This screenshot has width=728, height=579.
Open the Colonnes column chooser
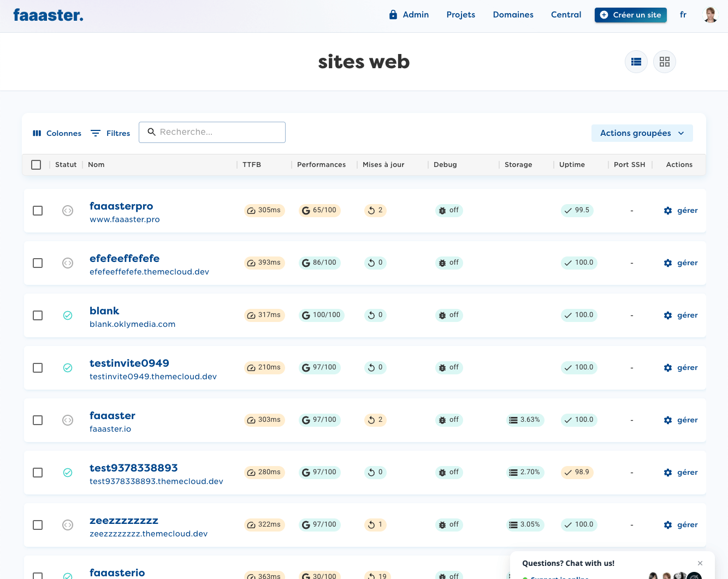[57, 133]
